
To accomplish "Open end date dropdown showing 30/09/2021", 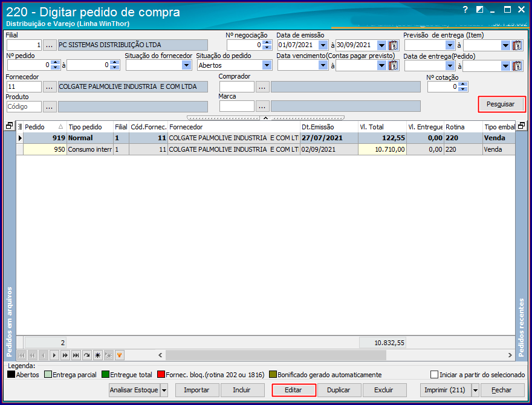I will pyautogui.click(x=381, y=45).
